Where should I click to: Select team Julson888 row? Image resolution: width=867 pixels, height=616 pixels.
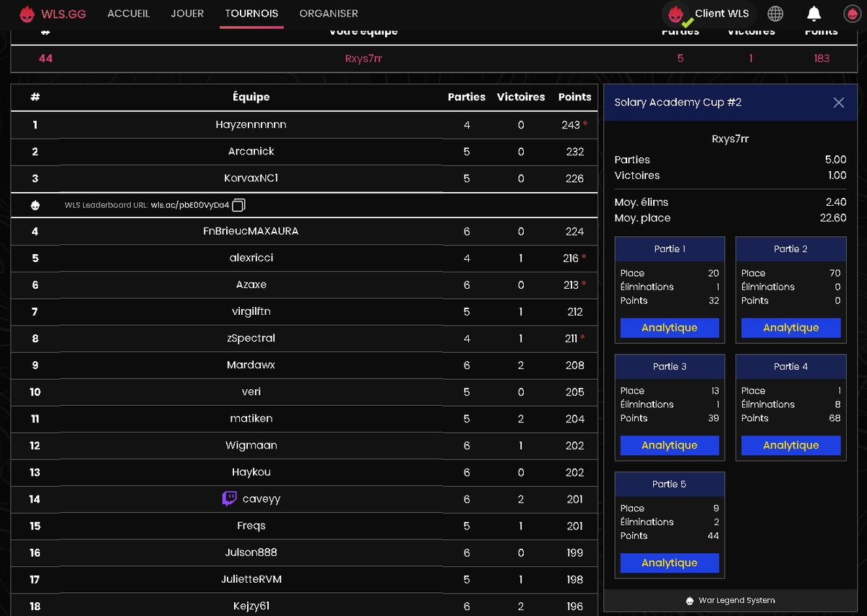click(x=304, y=552)
